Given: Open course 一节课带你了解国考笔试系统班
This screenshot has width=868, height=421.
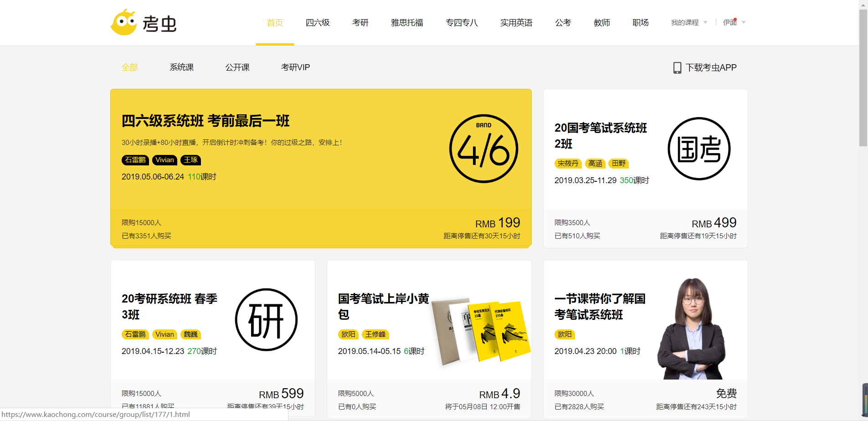Looking at the screenshot, I should tap(600, 307).
